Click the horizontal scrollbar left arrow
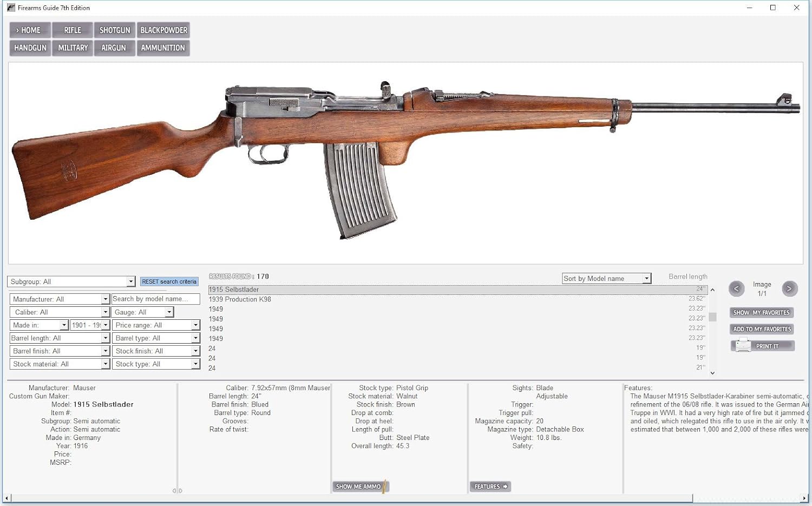The width and height of the screenshot is (812, 506). 6,498
